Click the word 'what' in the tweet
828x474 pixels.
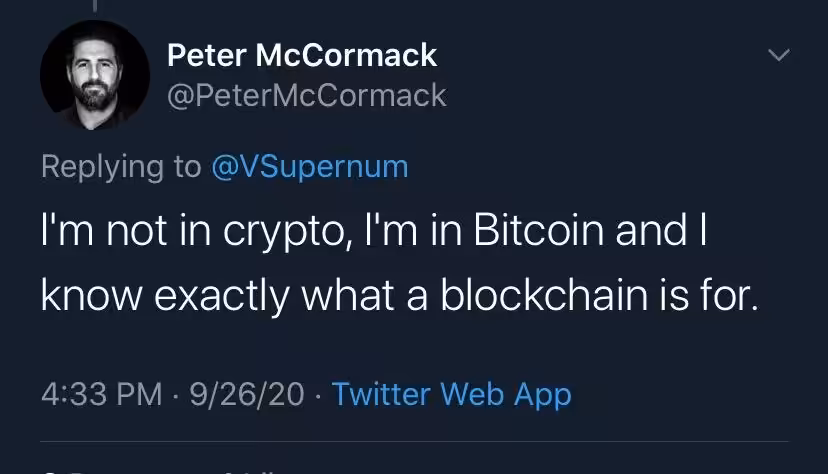348,295
